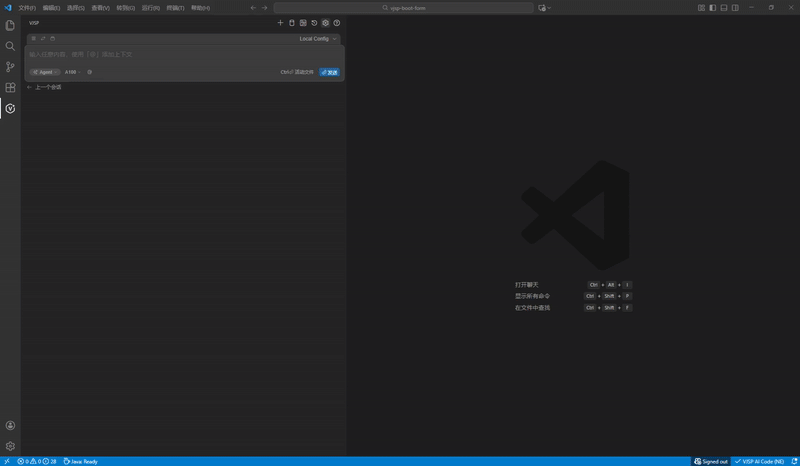Image resolution: width=800 pixels, height=466 pixels.
Task: Open the 文件(F) menu
Action: click(27, 8)
